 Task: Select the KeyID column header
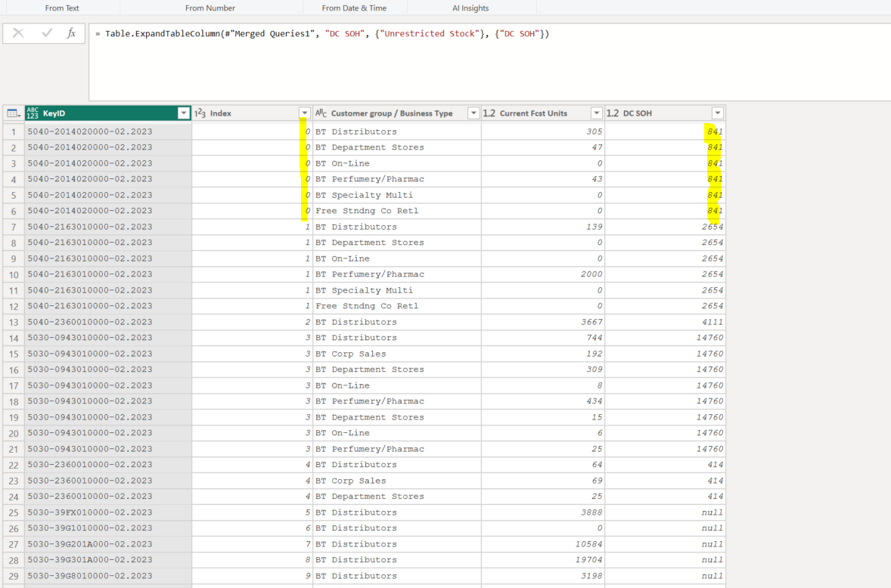107,113
